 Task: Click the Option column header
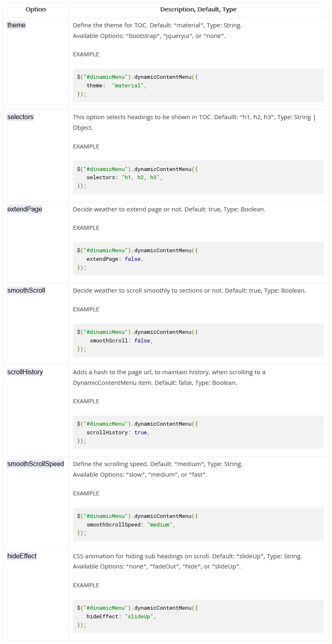[x=35, y=9]
